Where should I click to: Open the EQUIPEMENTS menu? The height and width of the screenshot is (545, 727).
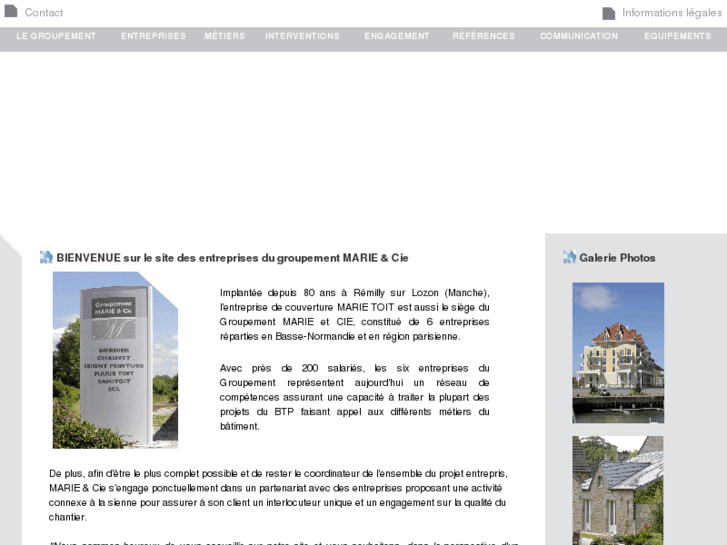[x=677, y=36]
